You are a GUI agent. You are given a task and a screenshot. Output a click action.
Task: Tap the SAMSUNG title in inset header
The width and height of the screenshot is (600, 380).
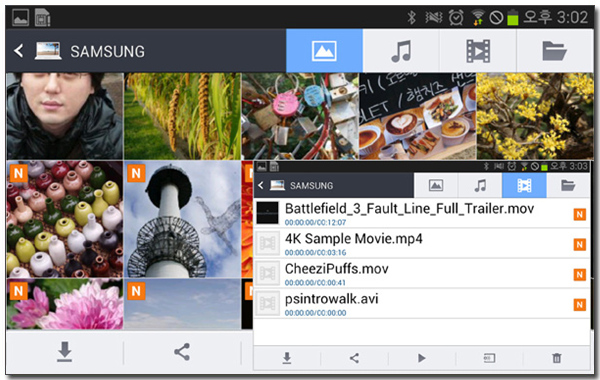(311, 186)
